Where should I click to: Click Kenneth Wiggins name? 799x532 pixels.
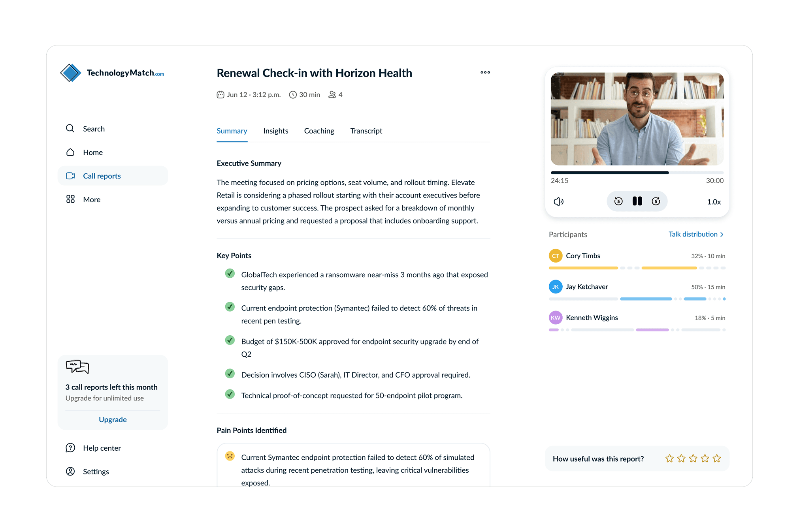pos(592,318)
